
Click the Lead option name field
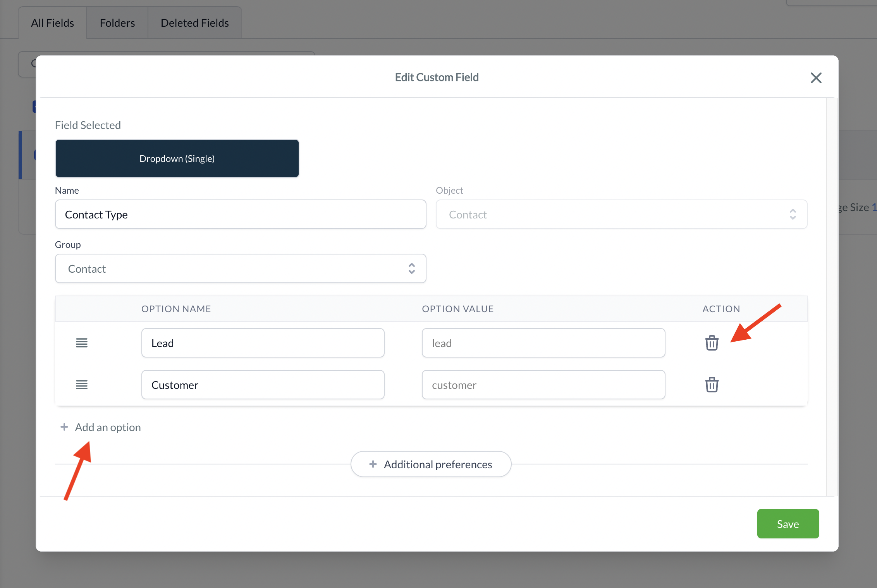263,343
